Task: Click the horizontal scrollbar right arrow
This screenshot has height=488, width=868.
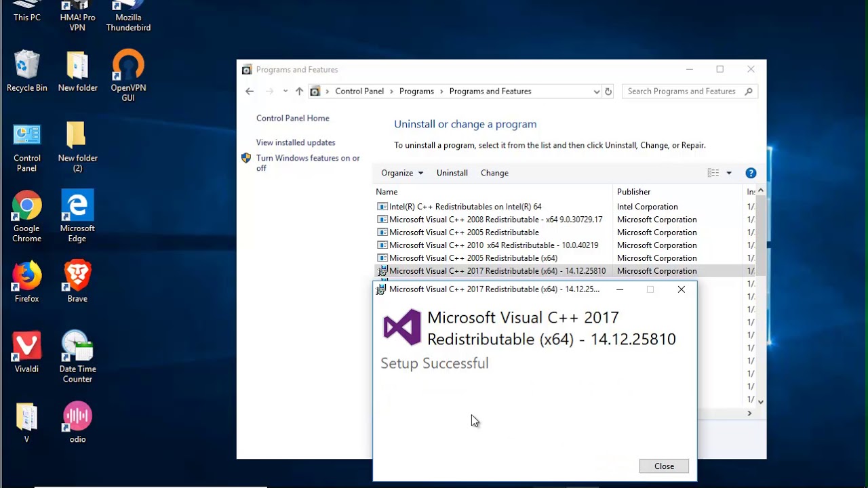Action: 749,413
